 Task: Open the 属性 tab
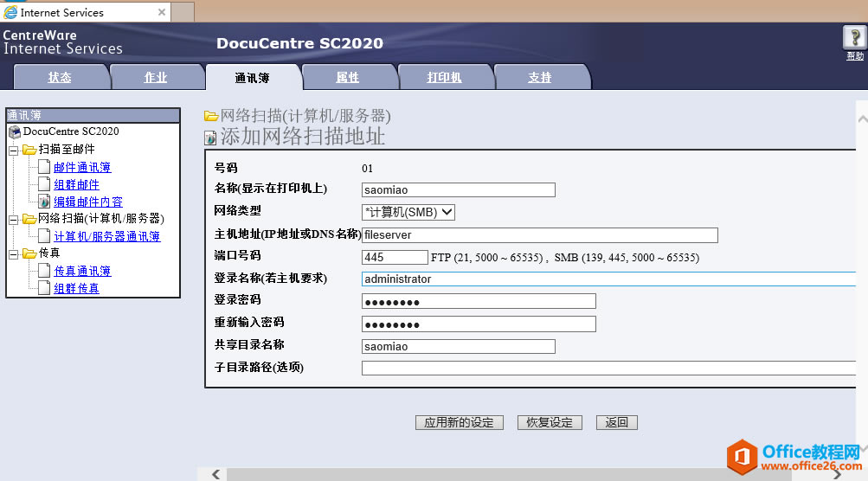point(348,78)
